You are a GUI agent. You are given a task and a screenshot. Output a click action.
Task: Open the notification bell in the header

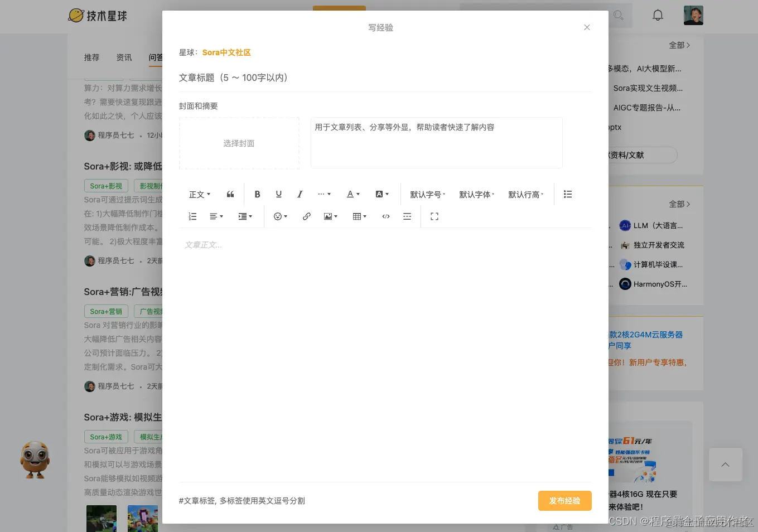tap(658, 16)
